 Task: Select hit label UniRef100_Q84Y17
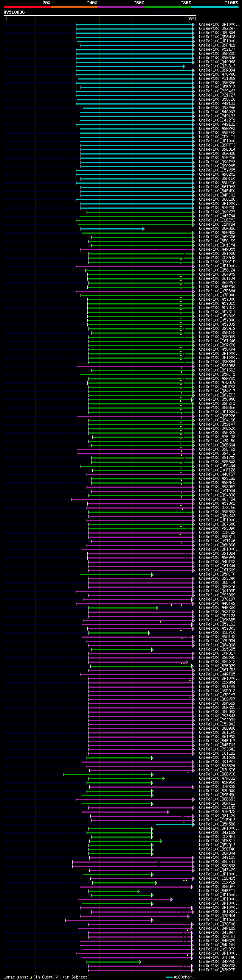(217, 391)
